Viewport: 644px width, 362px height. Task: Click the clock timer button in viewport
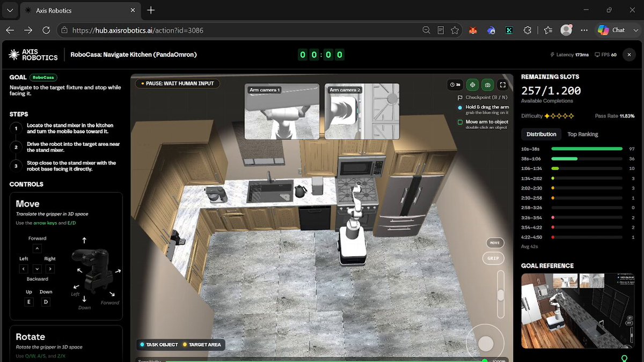456,85
